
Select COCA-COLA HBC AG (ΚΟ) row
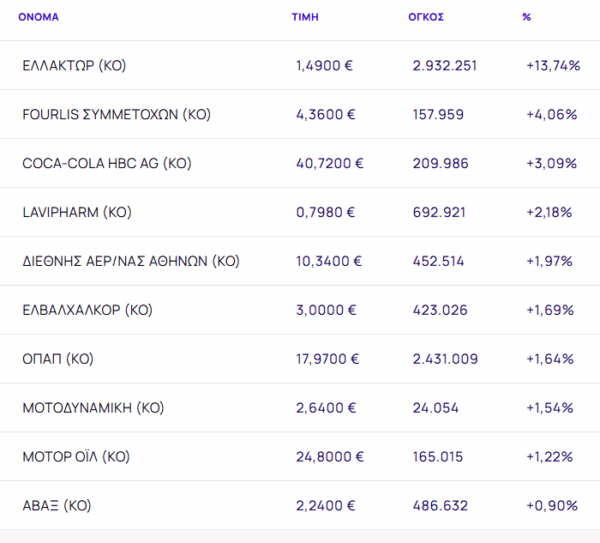tap(106, 163)
